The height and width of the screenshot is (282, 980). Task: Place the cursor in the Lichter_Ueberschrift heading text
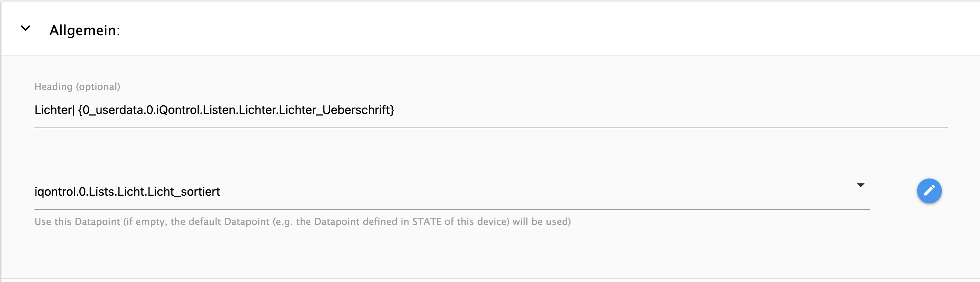click(x=335, y=110)
